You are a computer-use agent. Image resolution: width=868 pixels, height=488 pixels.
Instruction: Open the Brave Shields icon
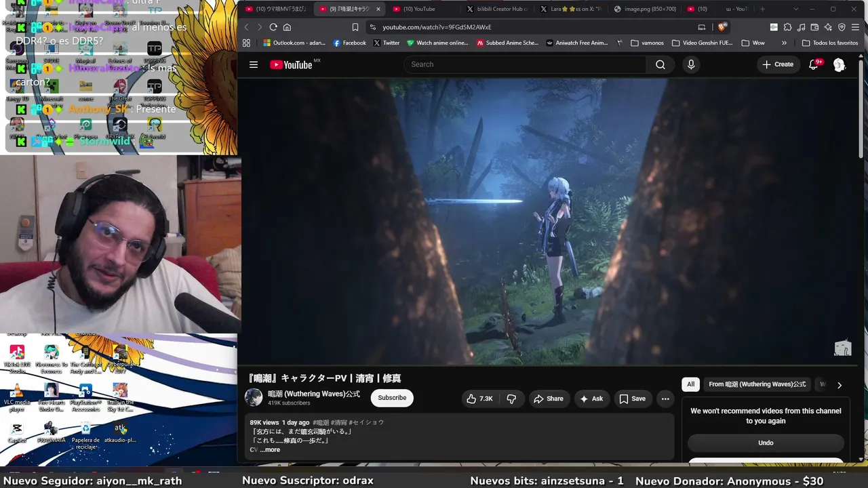(x=722, y=27)
